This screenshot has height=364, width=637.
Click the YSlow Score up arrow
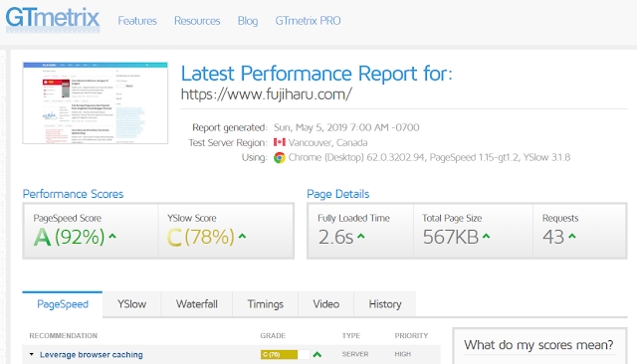click(x=242, y=236)
